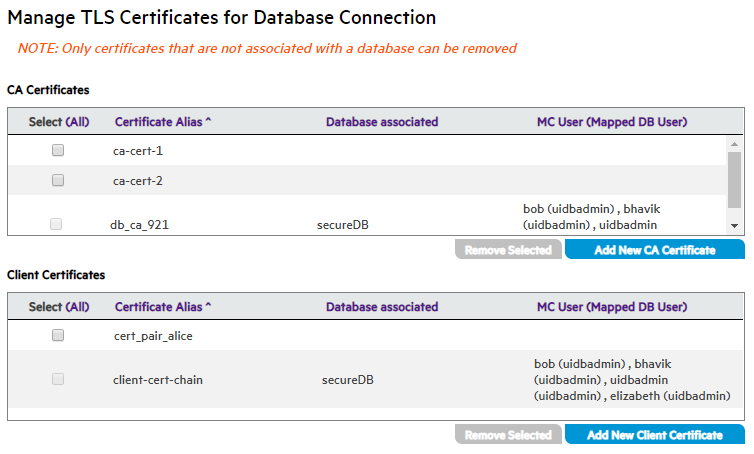Select the db_ca_921 certificate alias
The image size is (754, 454).
tap(139, 225)
